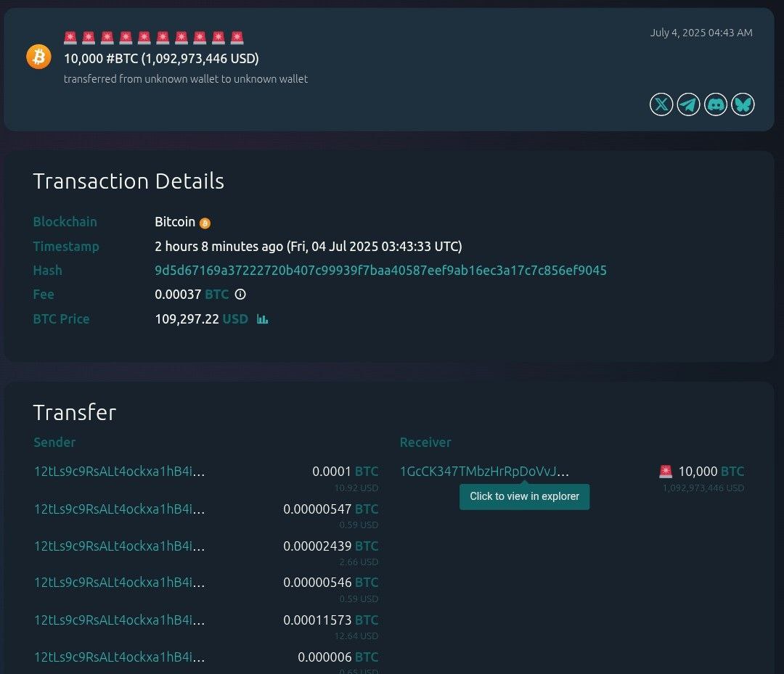Click the orange Bitcoin logo in header
The height and width of the screenshot is (674, 784).
[38, 57]
